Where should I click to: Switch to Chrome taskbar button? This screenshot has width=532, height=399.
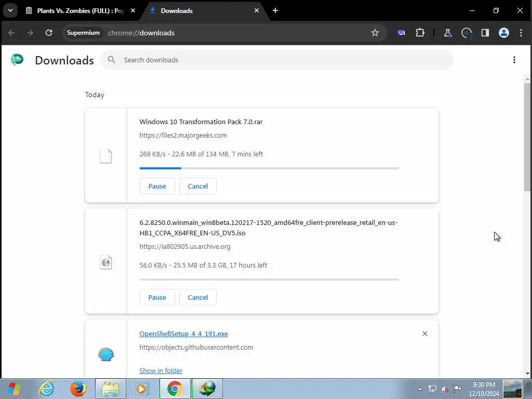click(175, 389)
